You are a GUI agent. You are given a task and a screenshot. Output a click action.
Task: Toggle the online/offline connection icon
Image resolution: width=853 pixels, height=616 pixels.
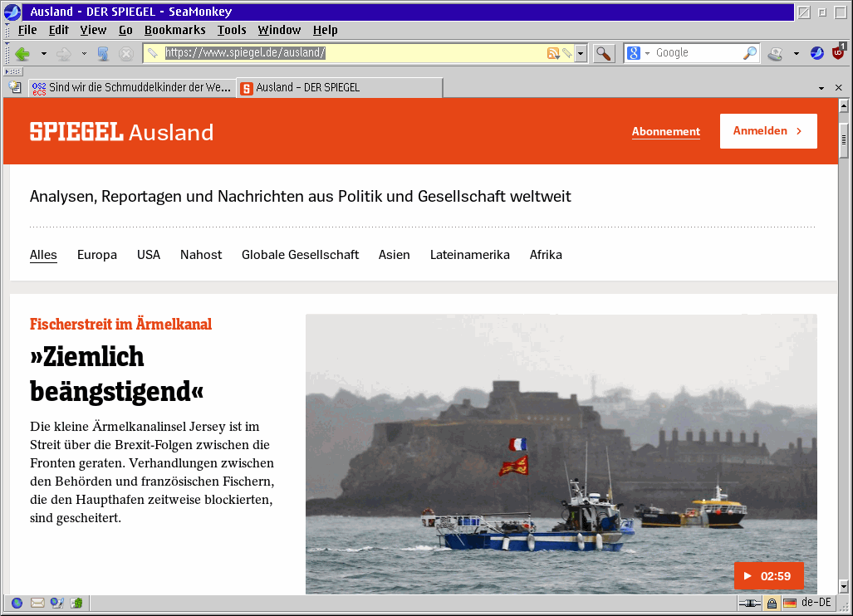coord(750,603)
